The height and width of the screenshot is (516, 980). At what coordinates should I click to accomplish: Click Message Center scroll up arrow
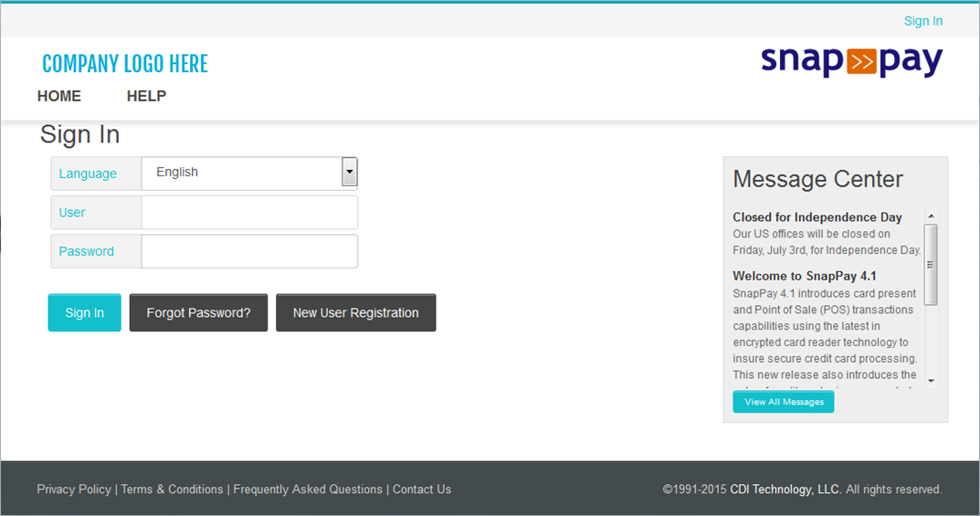click(x=931, y=216)
